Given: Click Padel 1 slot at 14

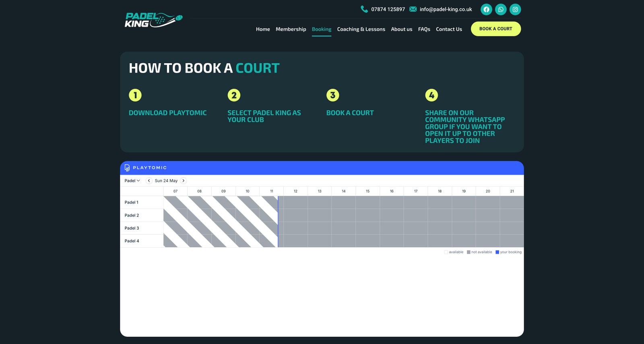Looking at the screenshot, I should coord(344,202).
